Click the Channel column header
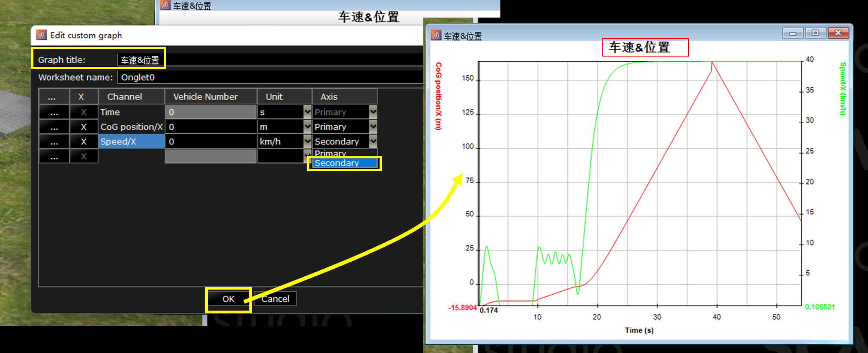 [132, 97]
